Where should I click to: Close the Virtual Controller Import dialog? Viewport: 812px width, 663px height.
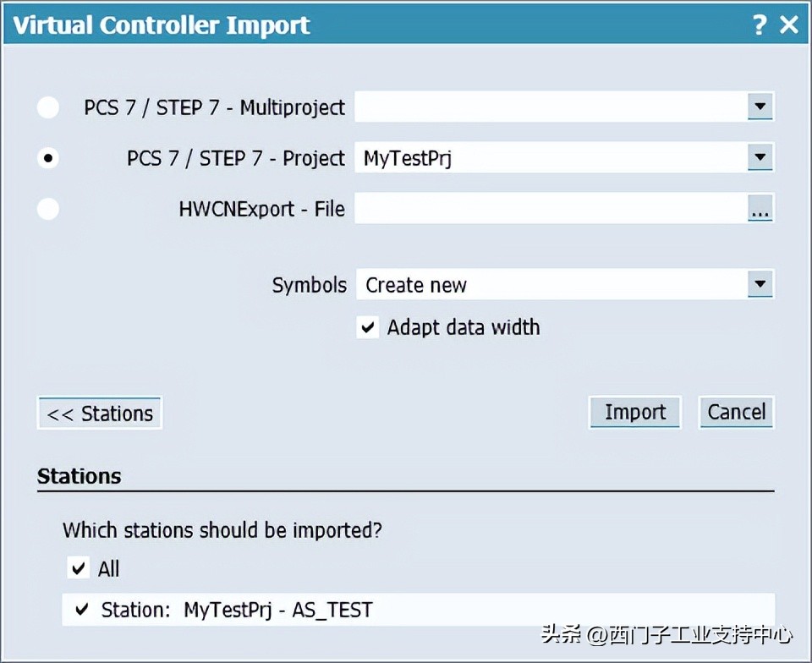pos(789,25)
